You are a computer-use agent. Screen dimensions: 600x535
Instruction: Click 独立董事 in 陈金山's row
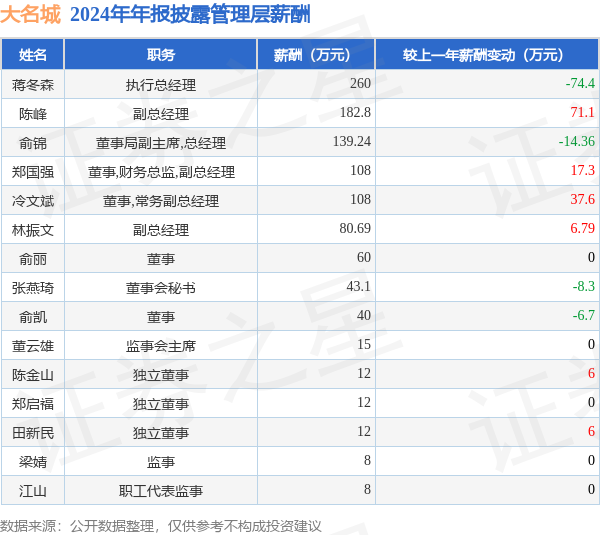click(161, 375)
